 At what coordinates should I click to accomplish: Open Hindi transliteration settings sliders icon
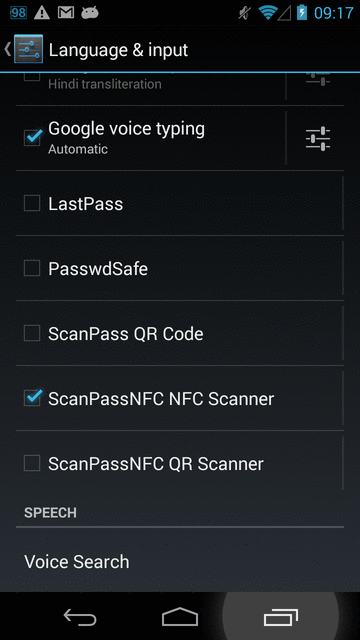(318, 79)
